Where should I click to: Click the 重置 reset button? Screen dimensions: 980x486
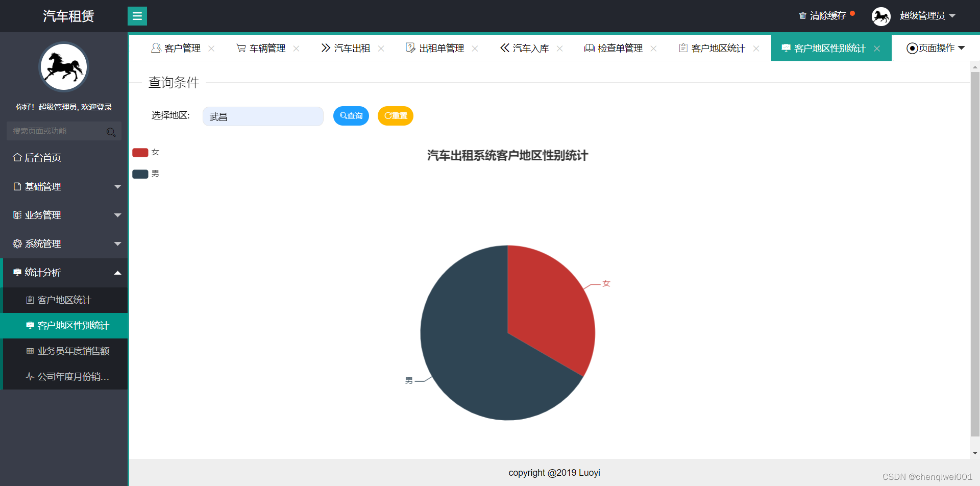(395, 116)
